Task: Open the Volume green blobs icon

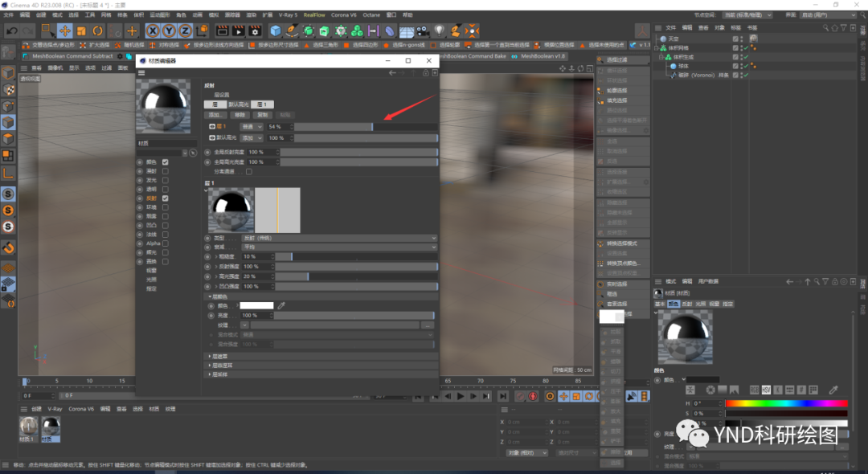Action: click(x=357, y=31)
